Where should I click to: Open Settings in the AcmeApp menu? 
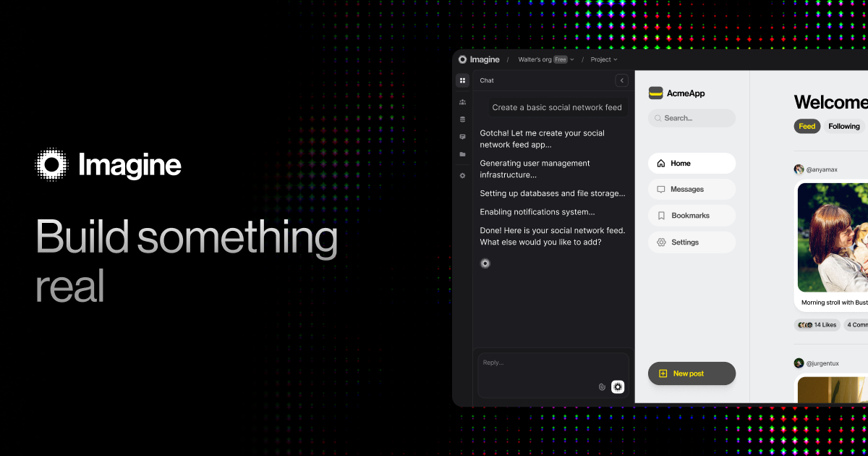(692, 242)
